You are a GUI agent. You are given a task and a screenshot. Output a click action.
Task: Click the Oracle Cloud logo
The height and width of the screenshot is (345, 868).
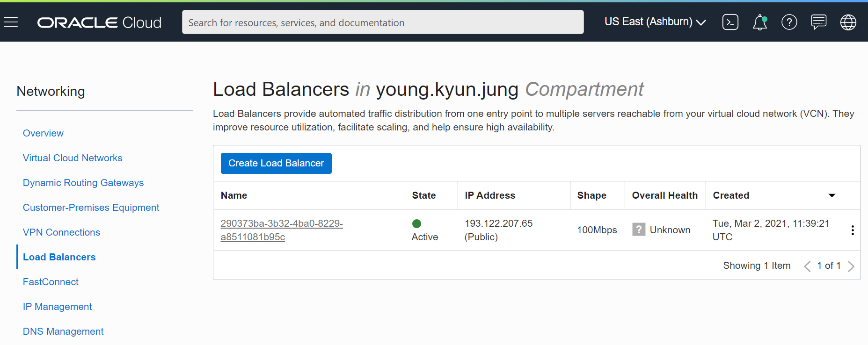(x=99, y=22)
